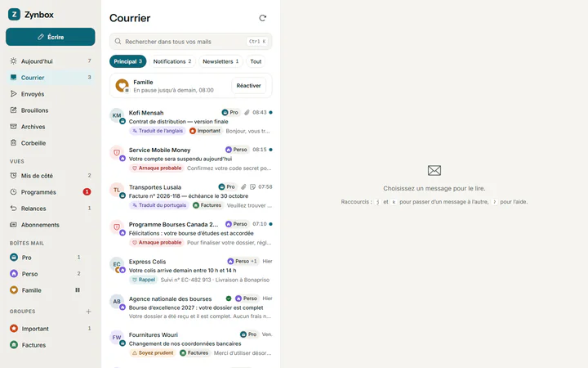588x368 pixels.
Task: Click the Important tag on Kofi Mensah email
Action: pyautogui.click(x=205, y=131)
